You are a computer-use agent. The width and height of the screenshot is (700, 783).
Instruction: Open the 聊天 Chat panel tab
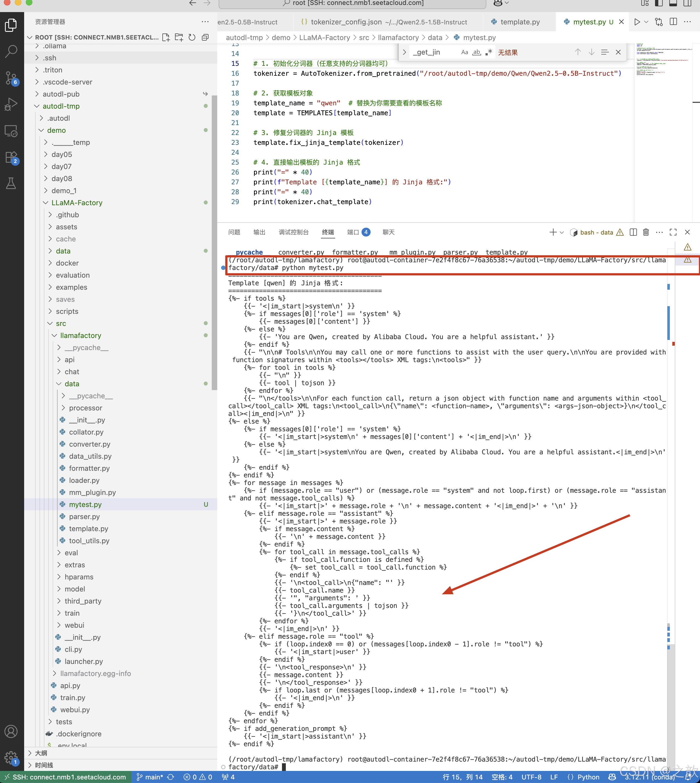388,232
